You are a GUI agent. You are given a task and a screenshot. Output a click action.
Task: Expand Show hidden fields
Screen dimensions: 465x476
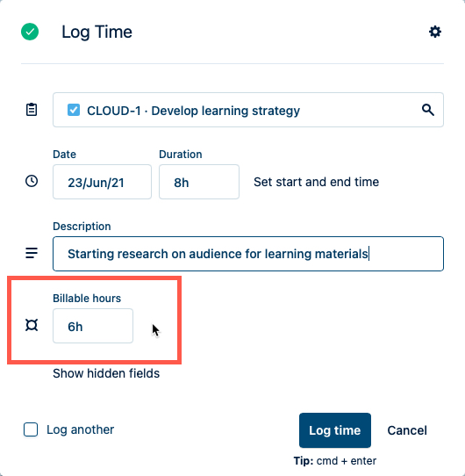point(106,373)
